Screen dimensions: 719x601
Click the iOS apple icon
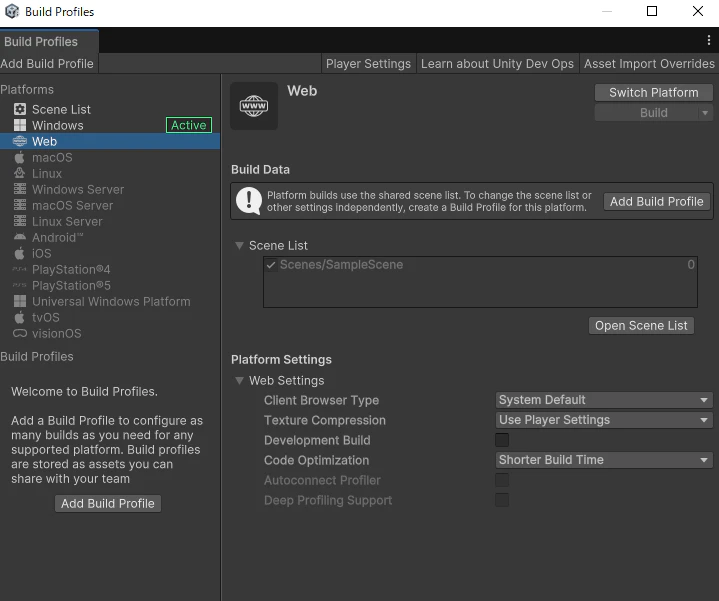click(x=19, y=253)
